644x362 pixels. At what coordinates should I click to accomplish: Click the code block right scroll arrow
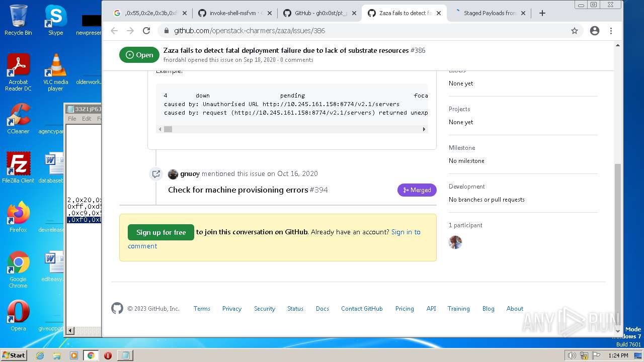(x=424, y=129)
